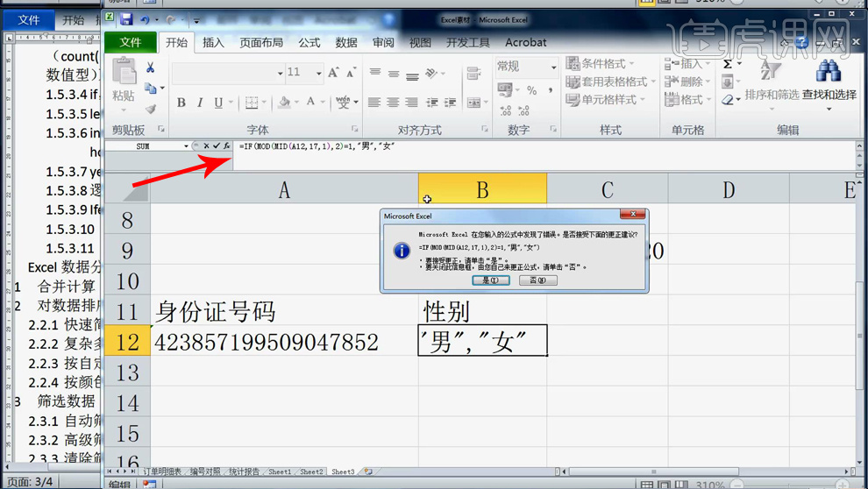Click the cell borders icon
868x489 pixels.
point(252,103)
